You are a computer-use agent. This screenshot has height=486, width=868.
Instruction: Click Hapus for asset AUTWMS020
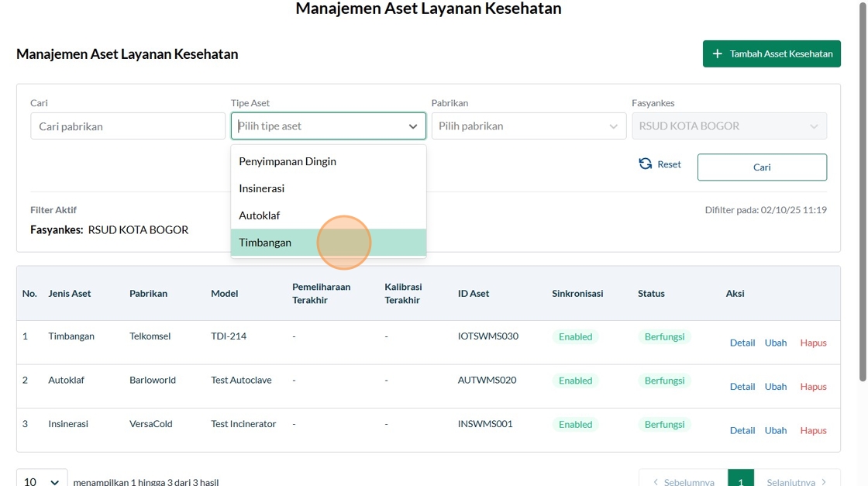[x=813, y=386]
